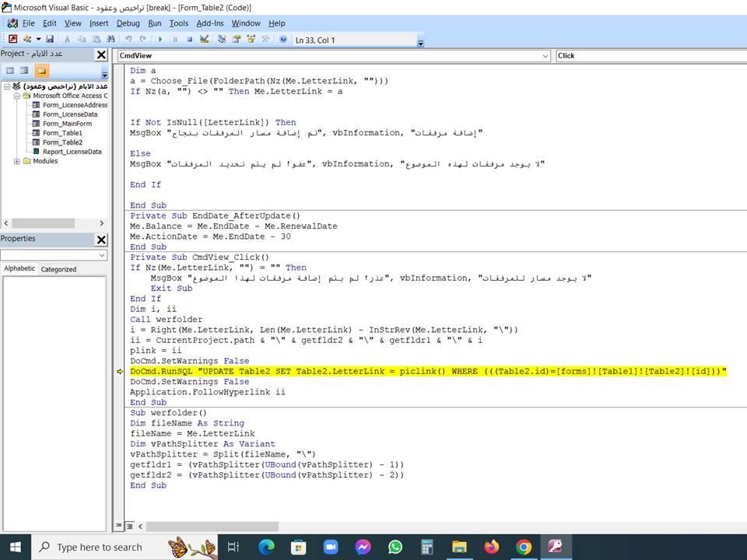Switch to the Categorized properties tab

(58, 269)
